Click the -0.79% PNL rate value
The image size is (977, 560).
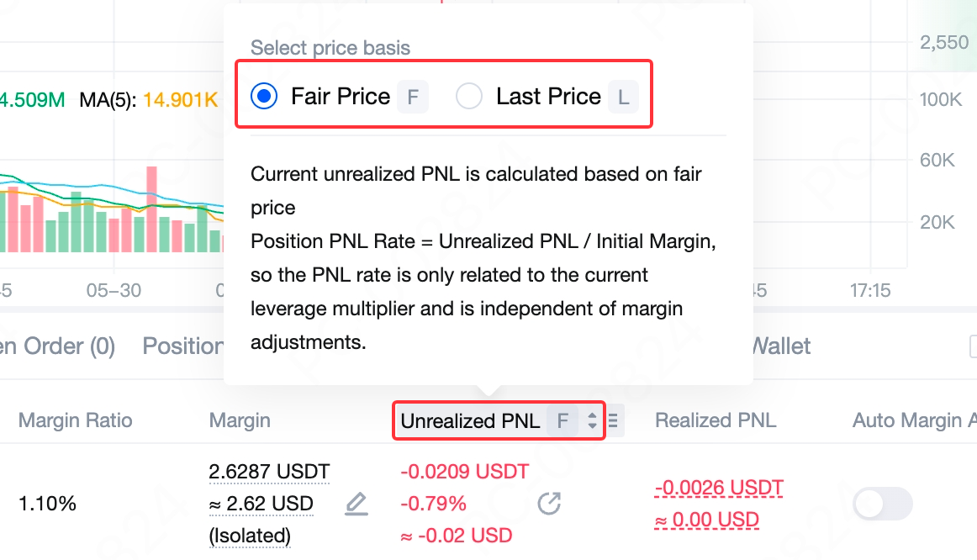433,504
